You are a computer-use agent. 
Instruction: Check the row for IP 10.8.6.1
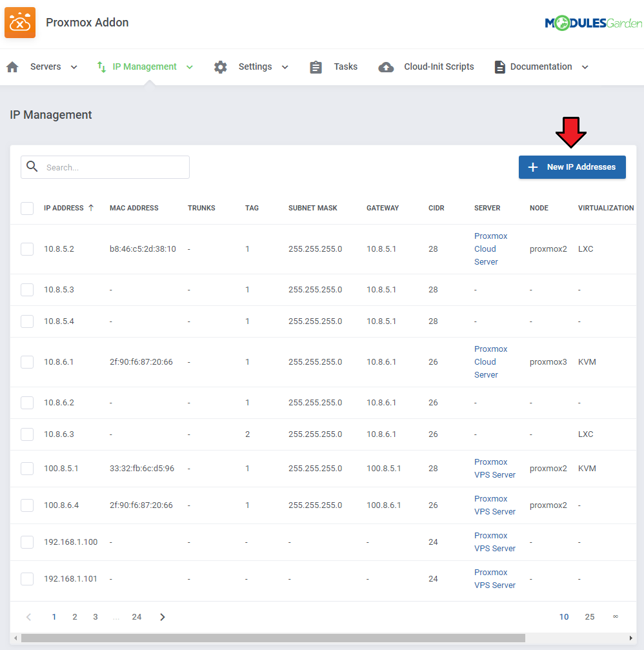(x=27, y=362)
